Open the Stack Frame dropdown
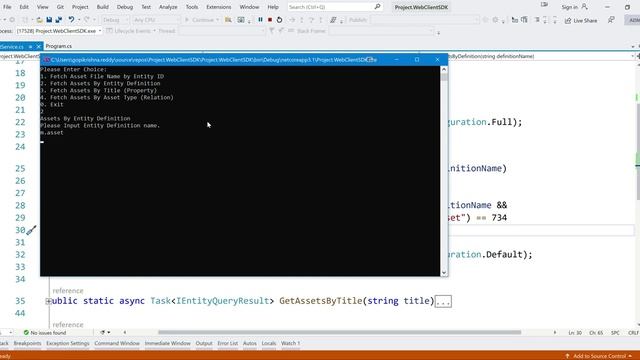Screen dimensions: 640x360 382,31
